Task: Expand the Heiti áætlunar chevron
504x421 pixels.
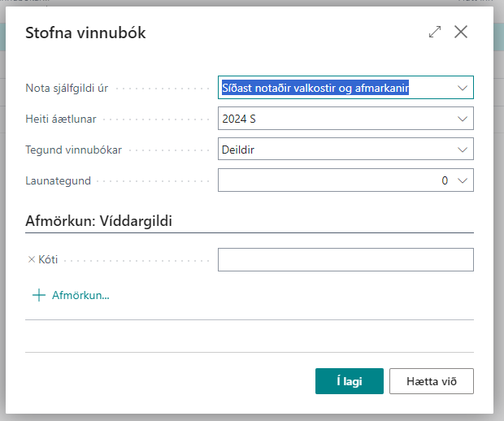Action: (463, 119)
